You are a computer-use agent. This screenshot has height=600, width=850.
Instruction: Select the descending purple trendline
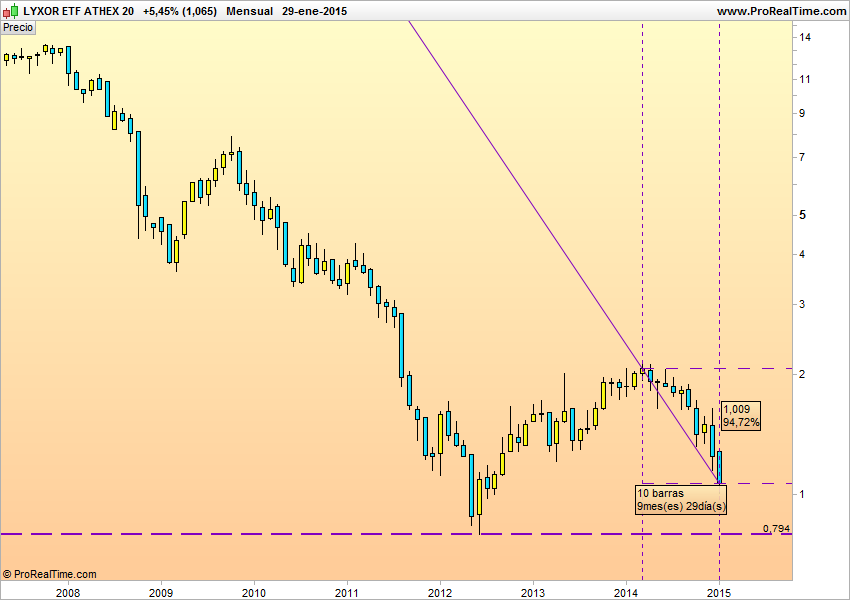[x=520, y=190]
